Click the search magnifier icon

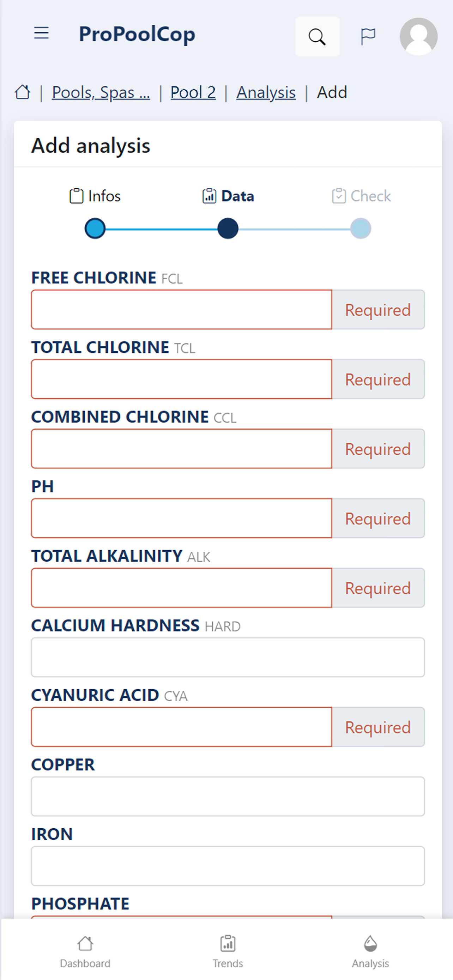317,37
